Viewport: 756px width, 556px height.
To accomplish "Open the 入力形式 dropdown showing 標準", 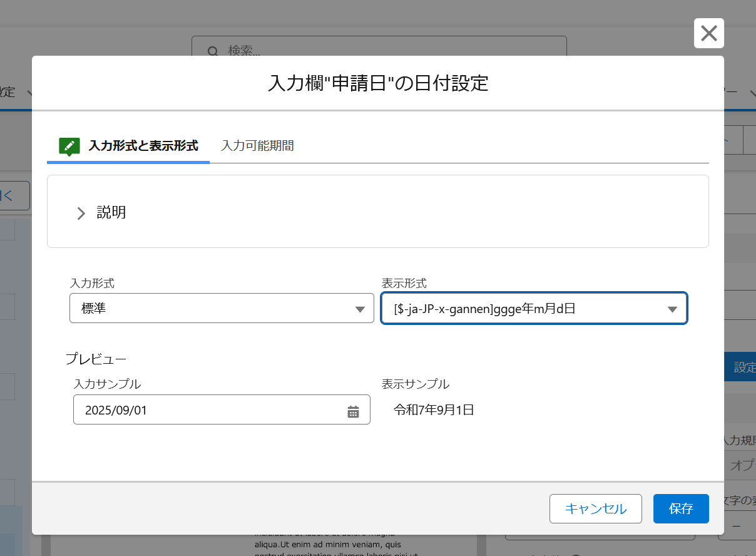I will click(x=222, y=309).
